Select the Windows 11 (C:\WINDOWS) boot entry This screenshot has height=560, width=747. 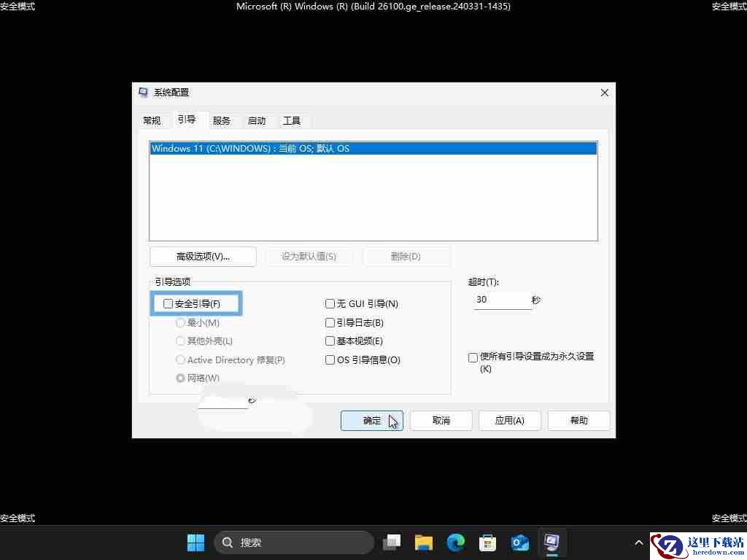tap(373, 149)
